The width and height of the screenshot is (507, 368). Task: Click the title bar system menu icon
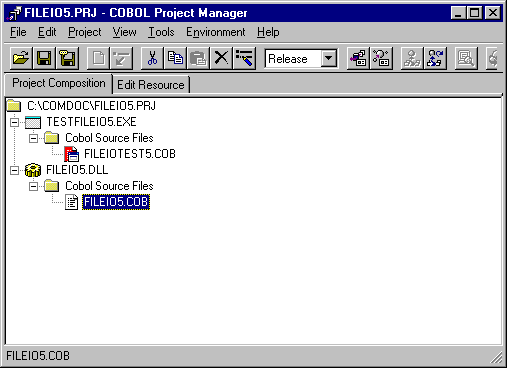click(14, 13)
